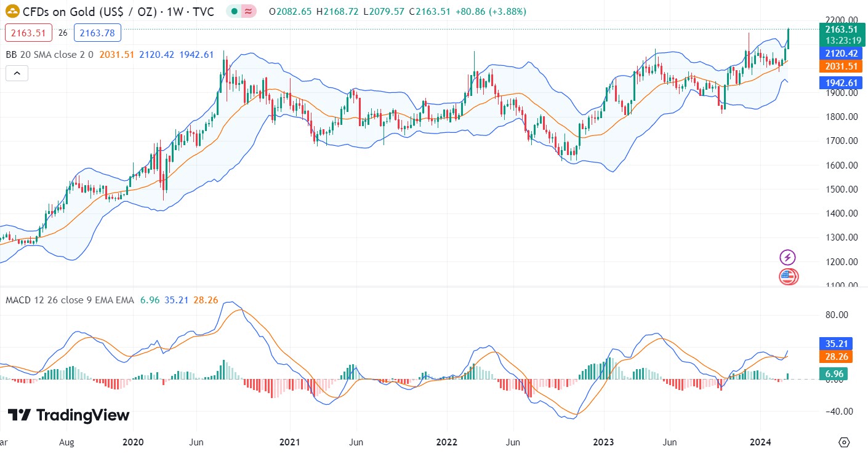Click the green 2163.51 price axis label
868x454 pixels.
pos(841,29)
